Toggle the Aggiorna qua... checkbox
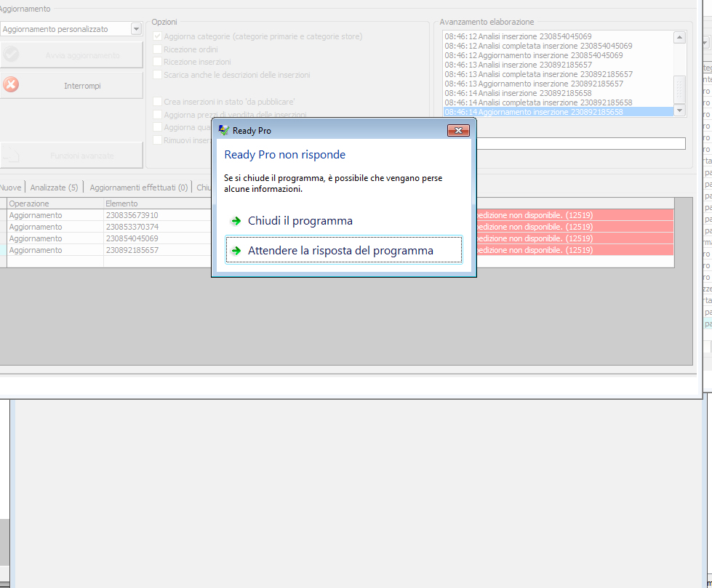 click(157, 127)
